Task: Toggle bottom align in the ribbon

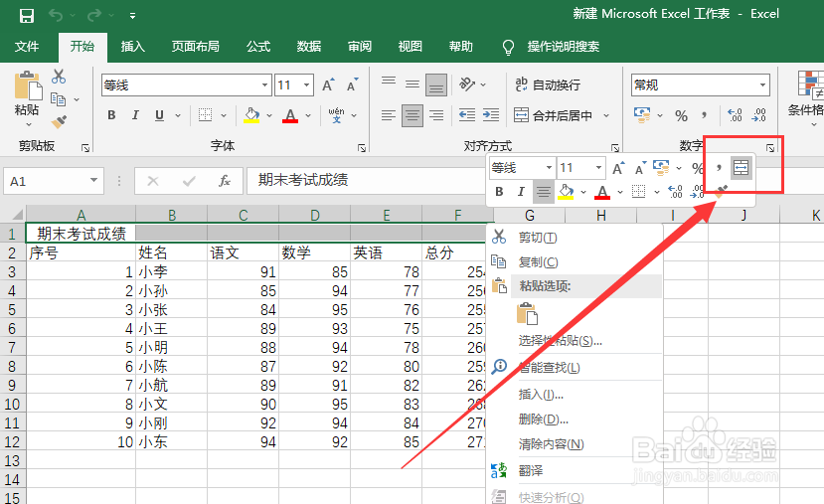Action: click(436, 84)
